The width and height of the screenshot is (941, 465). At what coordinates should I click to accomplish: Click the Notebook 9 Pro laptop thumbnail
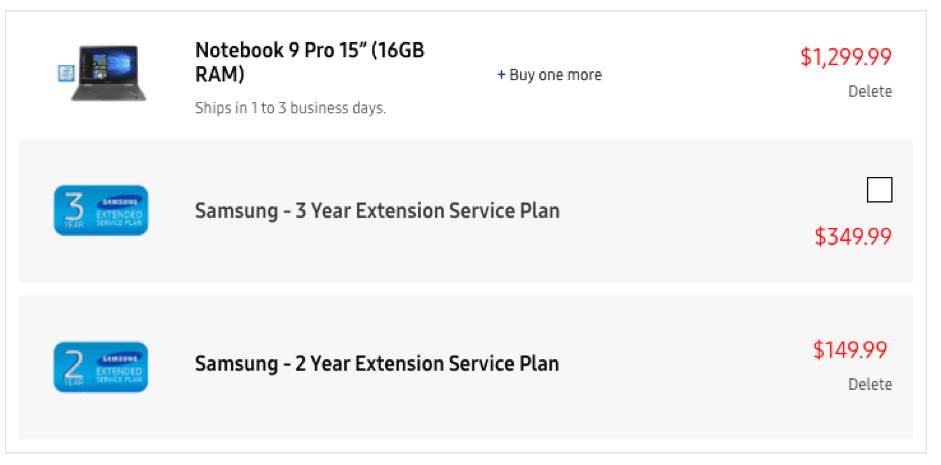[x=113, y=73]
